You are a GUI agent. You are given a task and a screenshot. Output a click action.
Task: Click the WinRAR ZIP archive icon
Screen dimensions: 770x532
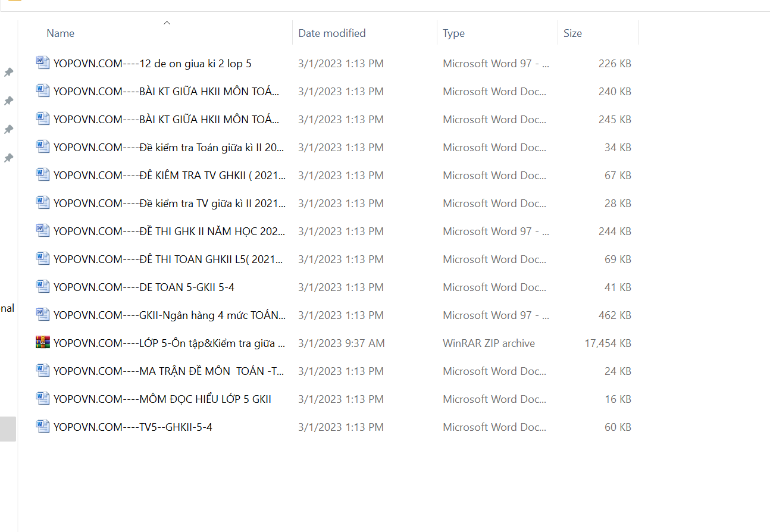pyautogui.click(x=43, y=343)
